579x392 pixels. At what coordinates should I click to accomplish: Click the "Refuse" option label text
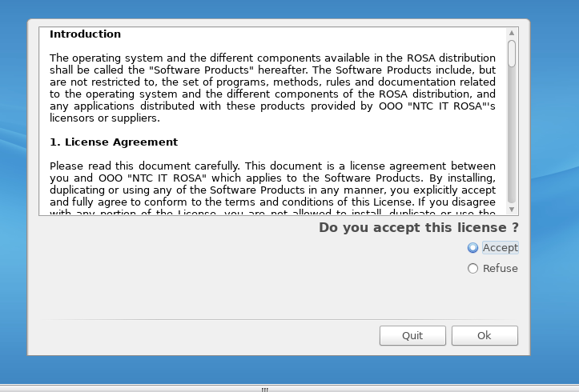tap(501, 269)
